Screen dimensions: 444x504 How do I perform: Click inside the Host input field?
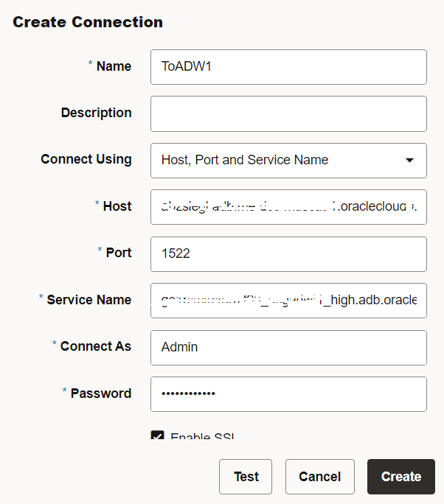click(x=288, y=207)
